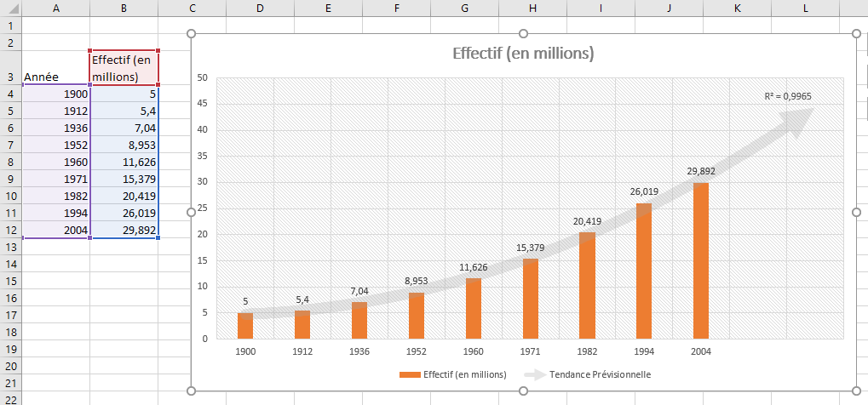Viewport: 868px width, 405px height.
Task: Click the data label 15,379 above the bar
Action: click(x=530, y=248)
